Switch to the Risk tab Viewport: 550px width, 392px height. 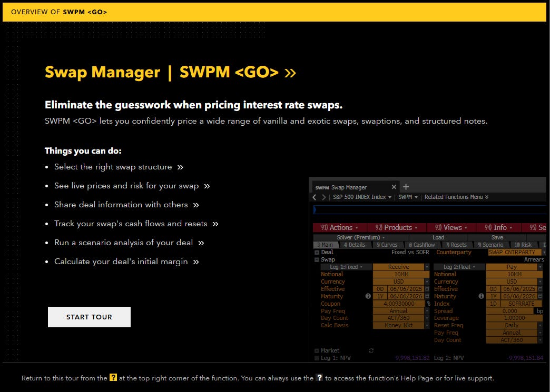point(523,245)
